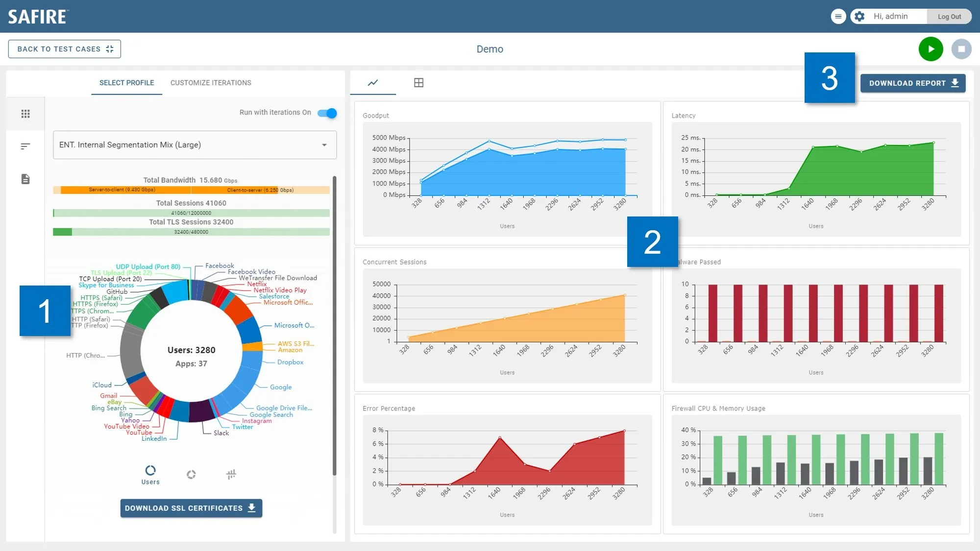Switch to the grid table view icon
The image size is (980, 551).
(x=418, y=83)
